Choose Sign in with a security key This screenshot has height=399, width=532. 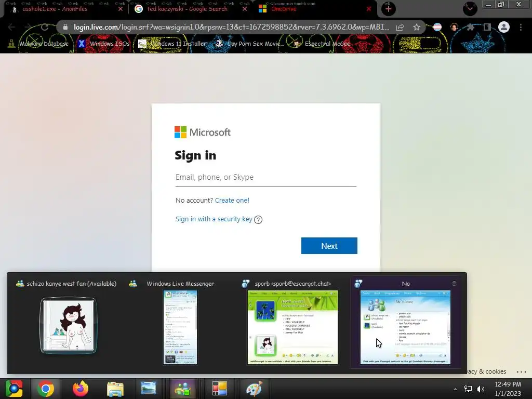click(214, 219)
